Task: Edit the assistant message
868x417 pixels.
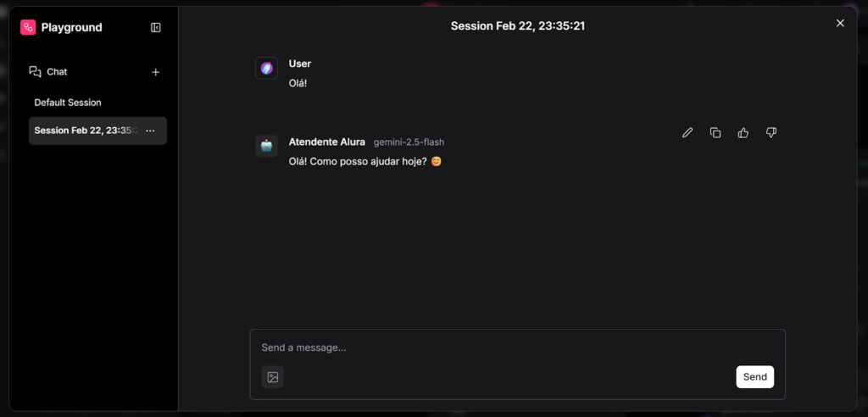Action: coord(687,132)
